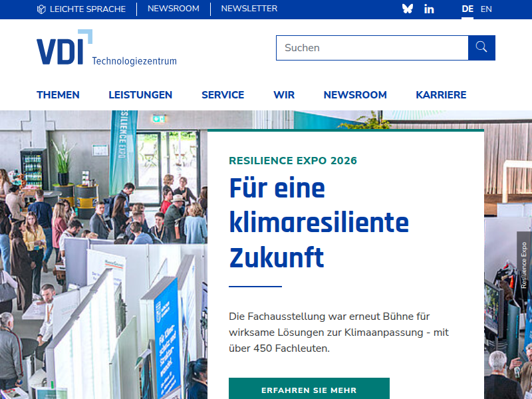The width and height of the screenshot is (532, 399).
Task: Click the Leichte Sprache book icon
Action: 41,9
